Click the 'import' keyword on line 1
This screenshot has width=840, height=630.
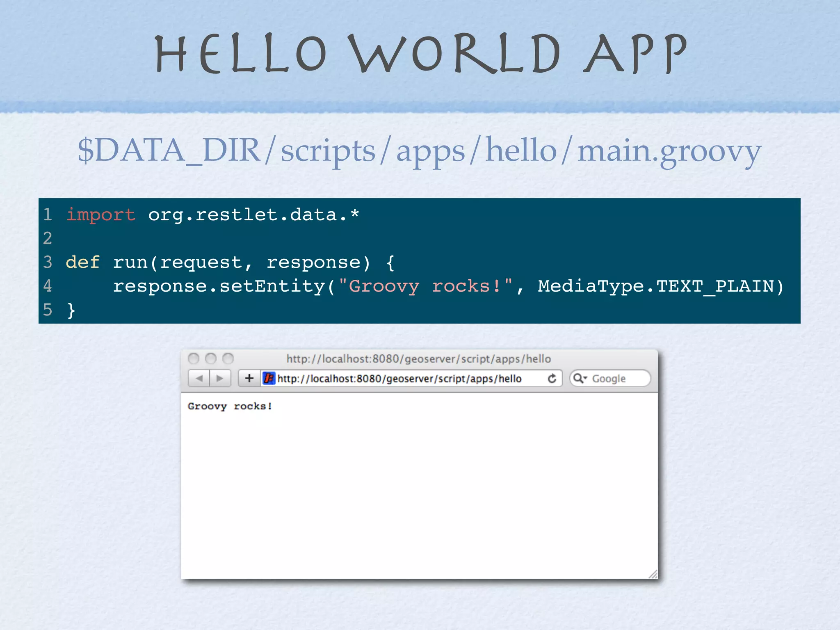pos(101,215)
